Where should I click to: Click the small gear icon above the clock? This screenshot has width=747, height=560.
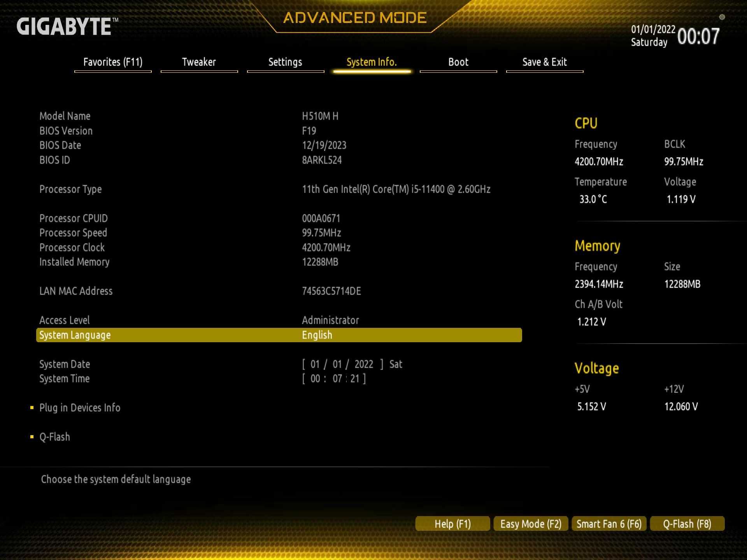722,17
